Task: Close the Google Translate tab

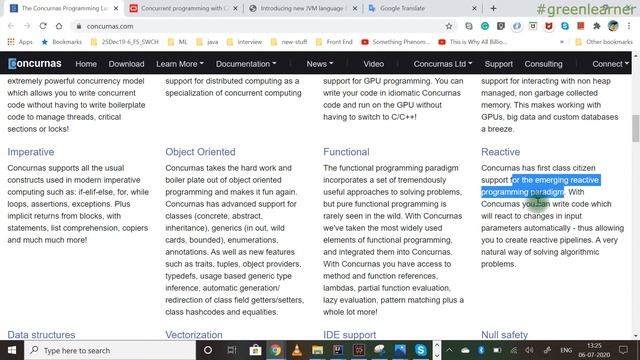Action: click(x=474, y=8)
